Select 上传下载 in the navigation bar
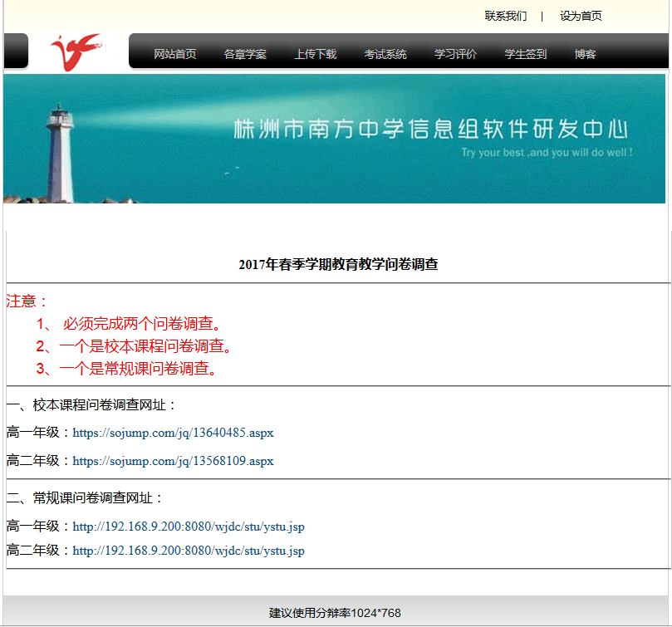The width and height of the screenshot is (672, 627). point(316,54)
